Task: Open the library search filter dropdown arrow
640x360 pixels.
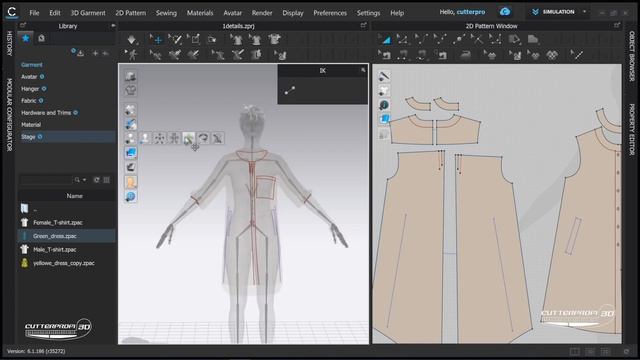Action: tap(84, 180)
